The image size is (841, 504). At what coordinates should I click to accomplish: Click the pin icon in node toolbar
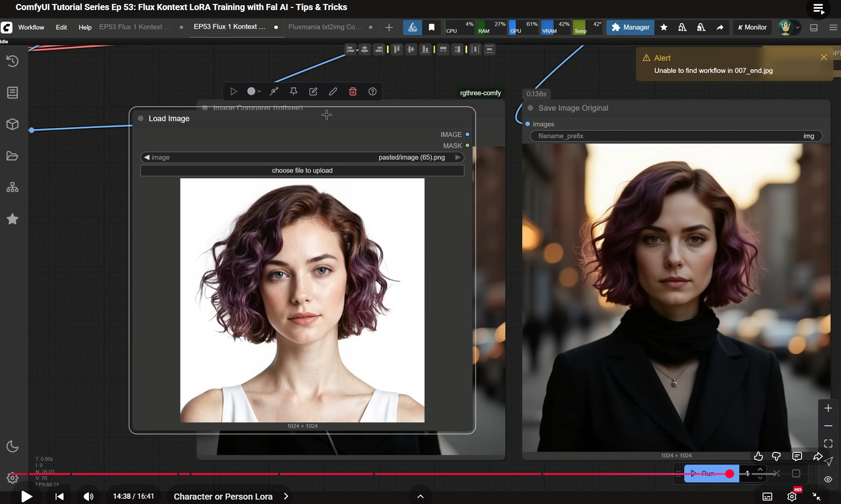point(293,92)
